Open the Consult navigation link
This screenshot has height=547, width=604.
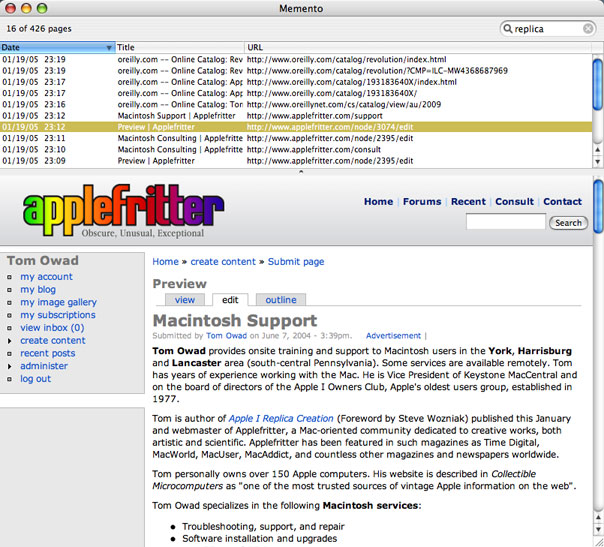tap(514, 201)
